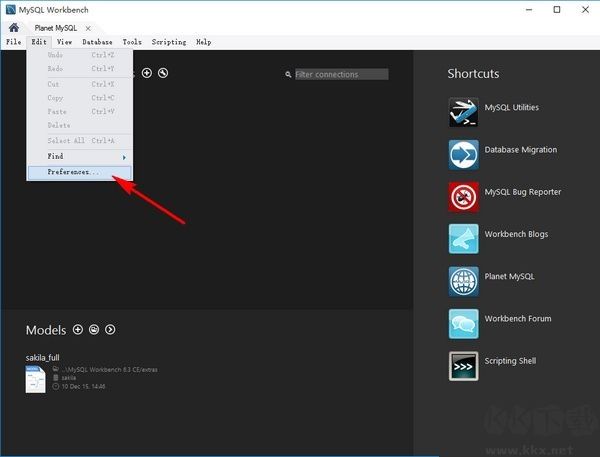This screenshot has height=457, width=600.
Task: Open the Database menu
Action: [97, 43]
